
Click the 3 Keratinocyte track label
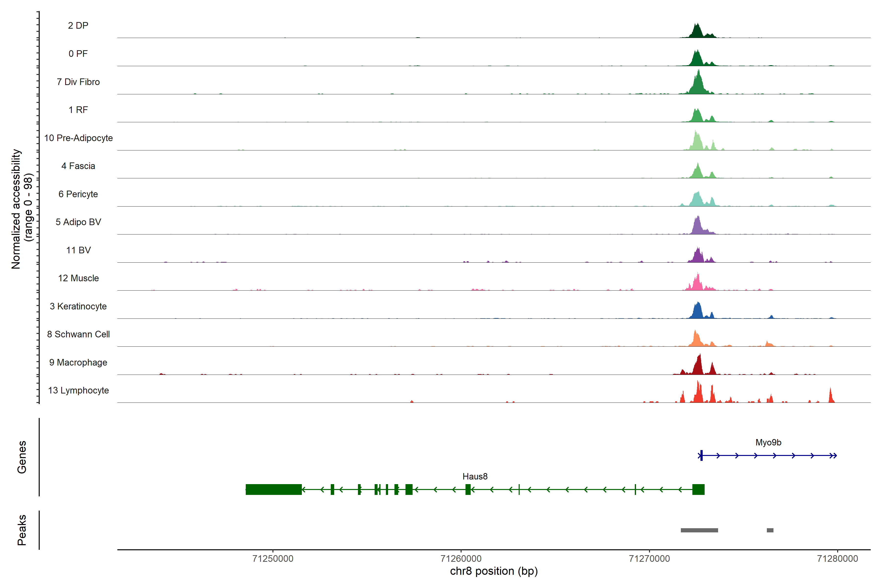click(x=78, y=306)
